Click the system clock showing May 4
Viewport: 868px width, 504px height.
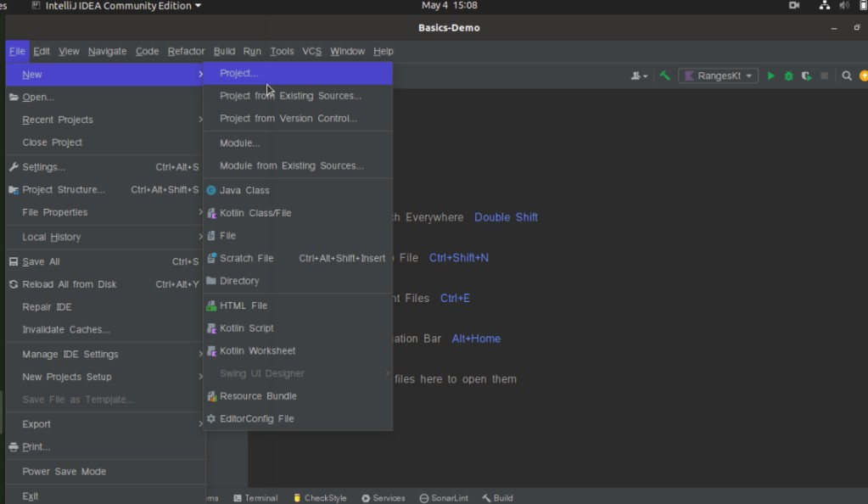pyautogui.click(x=449, y=5)
